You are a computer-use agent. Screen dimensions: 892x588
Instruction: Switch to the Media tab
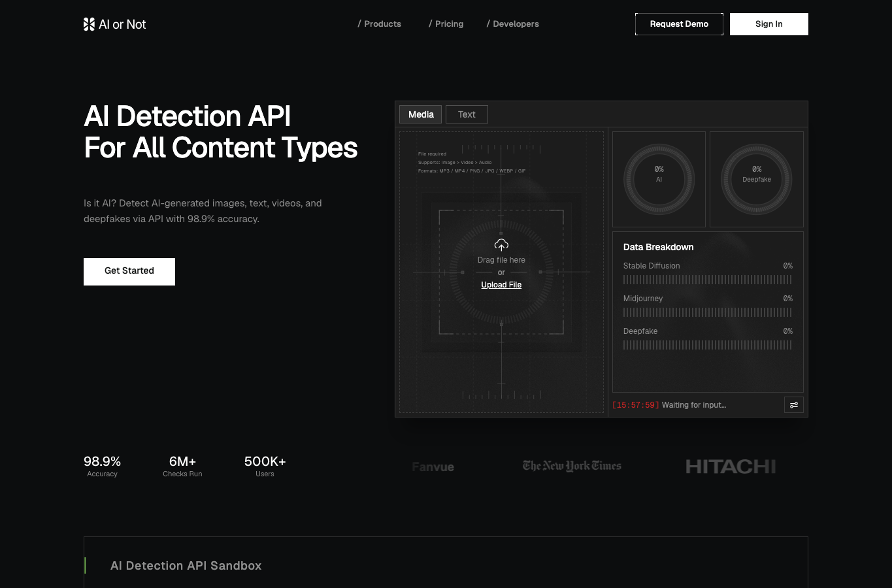(421, 114)
